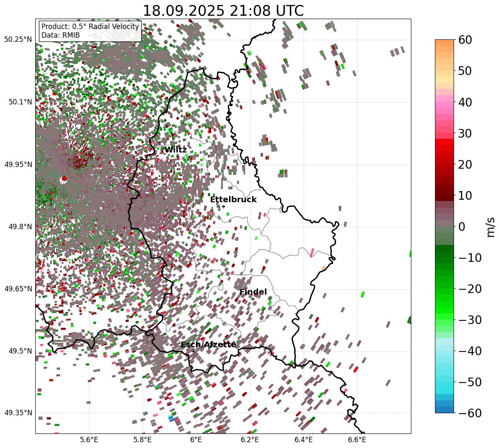Viewport: 500px width, 448px height.
Task: Pick the bright red band of the colorbar
Action: (444, 143)
